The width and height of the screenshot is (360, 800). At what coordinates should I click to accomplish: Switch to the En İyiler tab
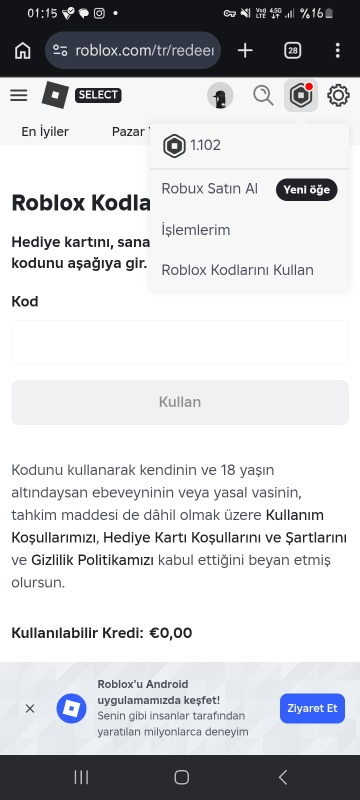45,132
